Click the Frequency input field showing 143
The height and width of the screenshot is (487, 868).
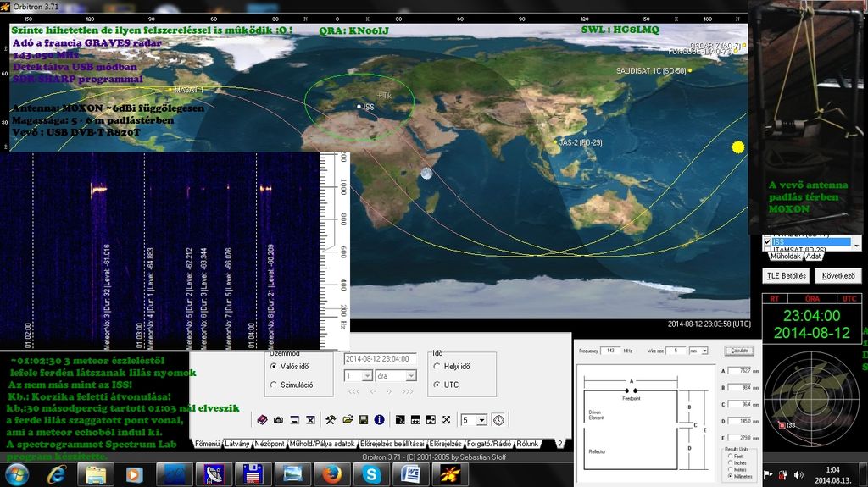610,351
